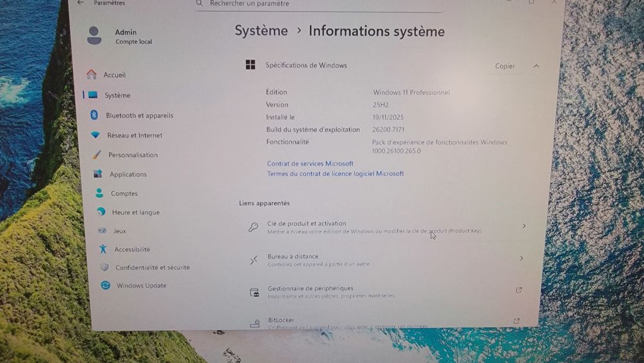Click the Windows logo beside Spécifications de Windows

(x=250, y=64)
